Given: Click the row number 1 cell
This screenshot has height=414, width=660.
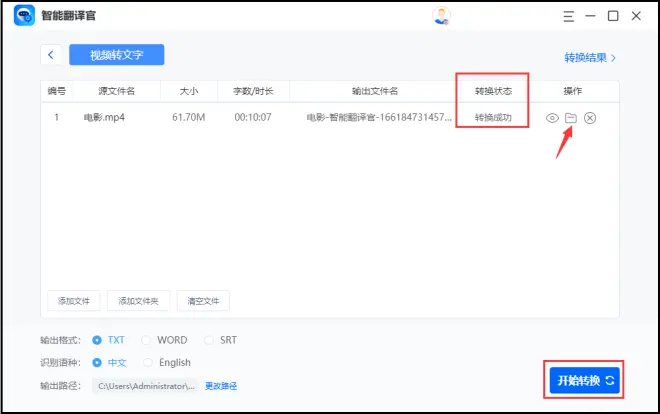Looking at the screenshot, I should click(x=56, y=117).
